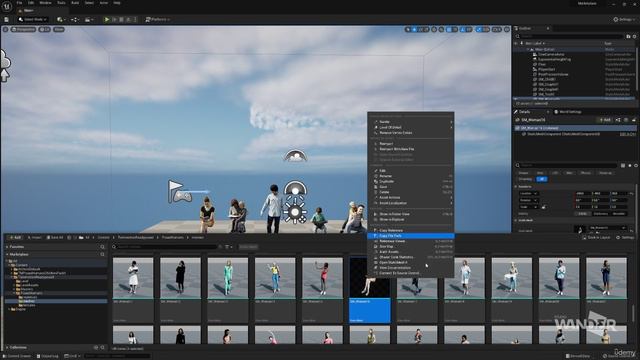Click the Details panel property matrix grid icon
The height and width of the screenshot is (360, 640).
click(x=623, y=165)
